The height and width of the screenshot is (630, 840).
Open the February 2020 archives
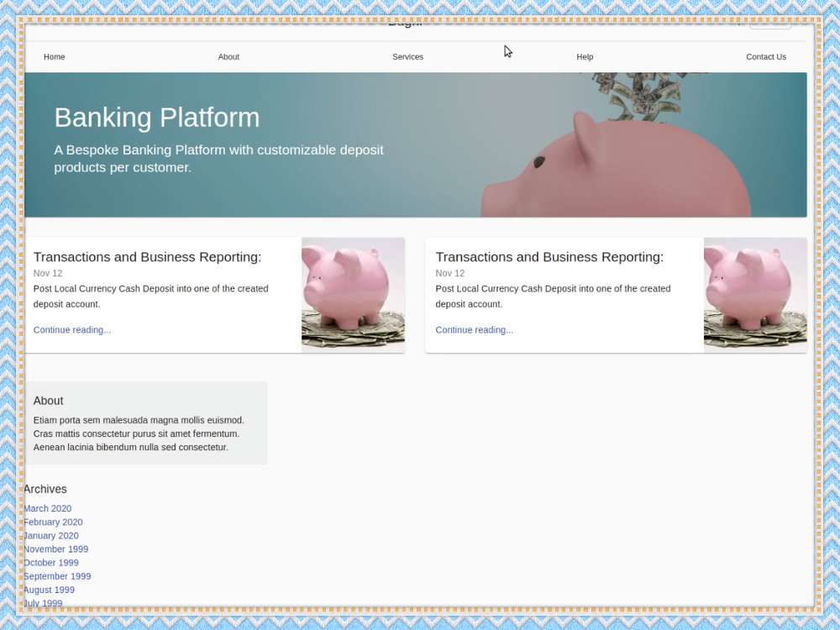click(53, 522)
